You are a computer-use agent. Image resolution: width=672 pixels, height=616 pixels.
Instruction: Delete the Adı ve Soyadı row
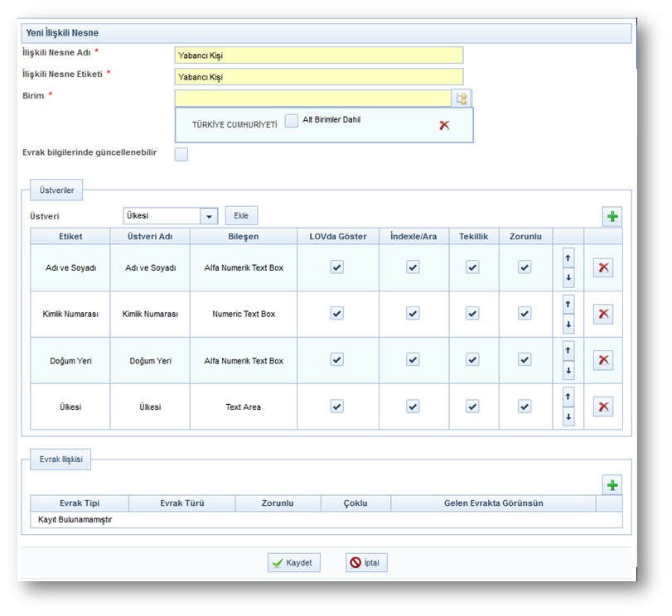coord(603,267)
